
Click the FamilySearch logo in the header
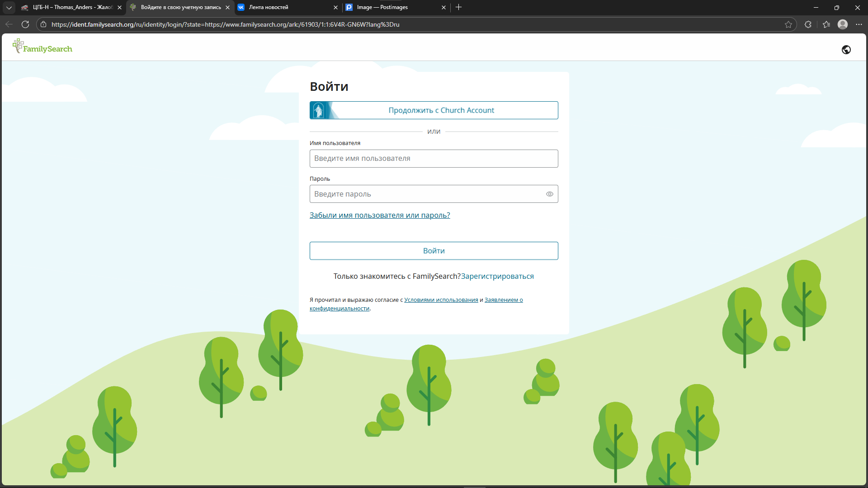point(42,47)
